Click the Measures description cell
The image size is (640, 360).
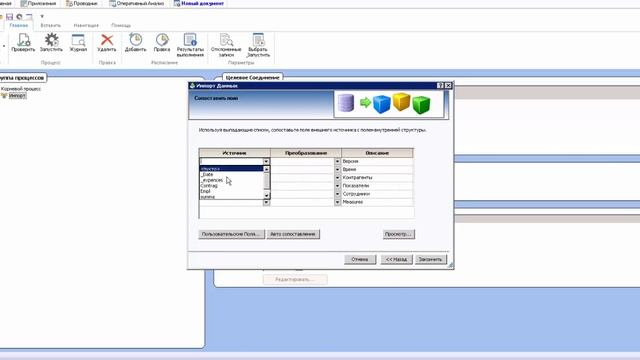(x=377, y=202)
